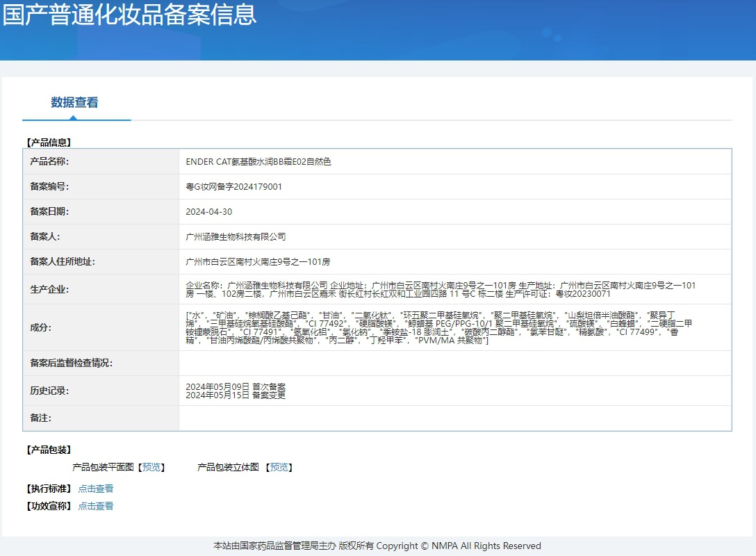
Task: Click 点击查看 next to 功效宣称
Action: 96,506
